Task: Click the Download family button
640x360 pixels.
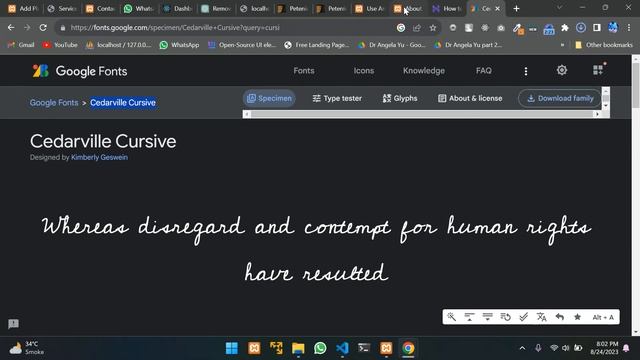Action: [x=560, y=98]
